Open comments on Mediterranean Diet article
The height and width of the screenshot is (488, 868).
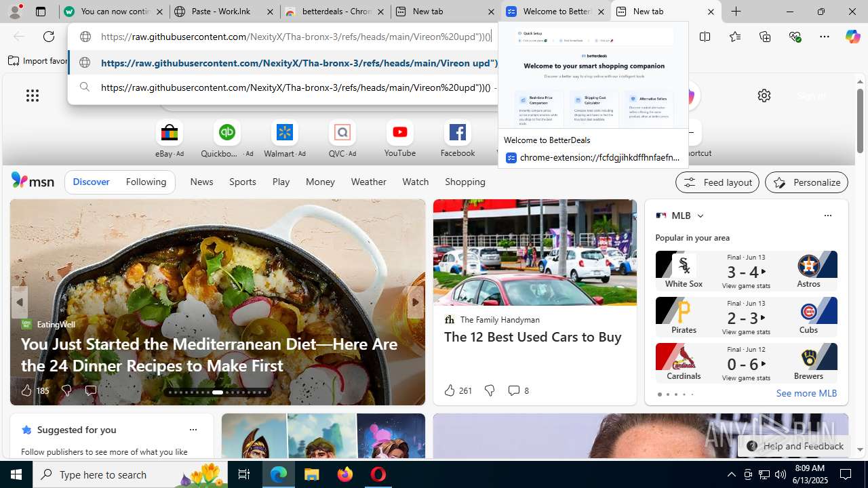click(x=90, y=390)
